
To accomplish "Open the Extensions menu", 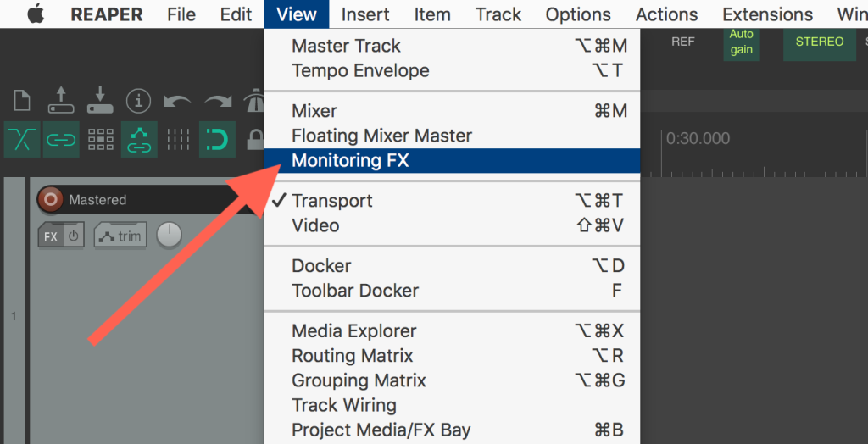I will (768, 14).
